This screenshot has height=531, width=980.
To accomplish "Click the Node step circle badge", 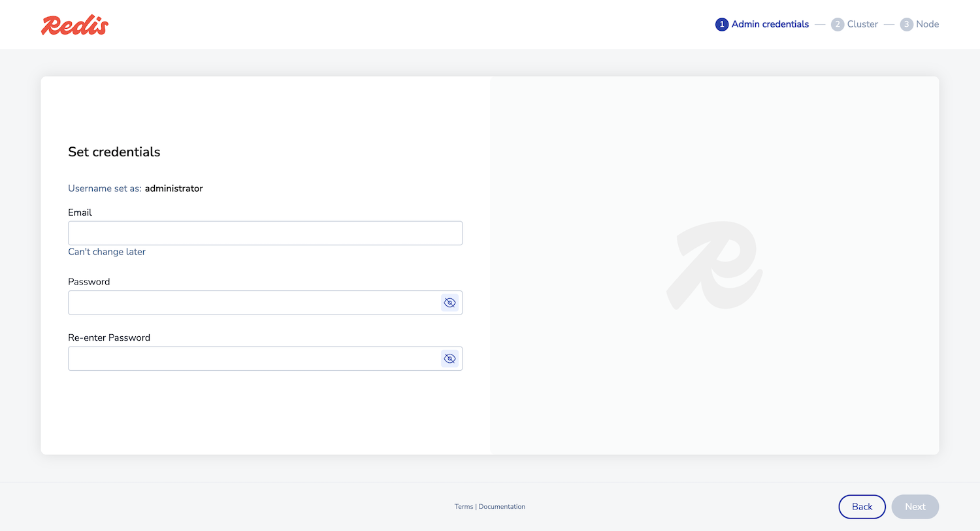I will click(906, 24).
